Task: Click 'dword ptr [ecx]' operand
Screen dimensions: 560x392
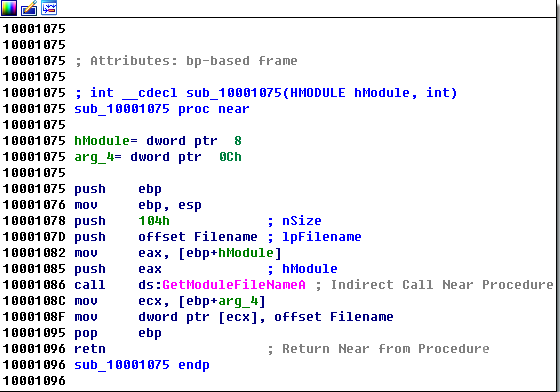Action: tap(198, 317)
